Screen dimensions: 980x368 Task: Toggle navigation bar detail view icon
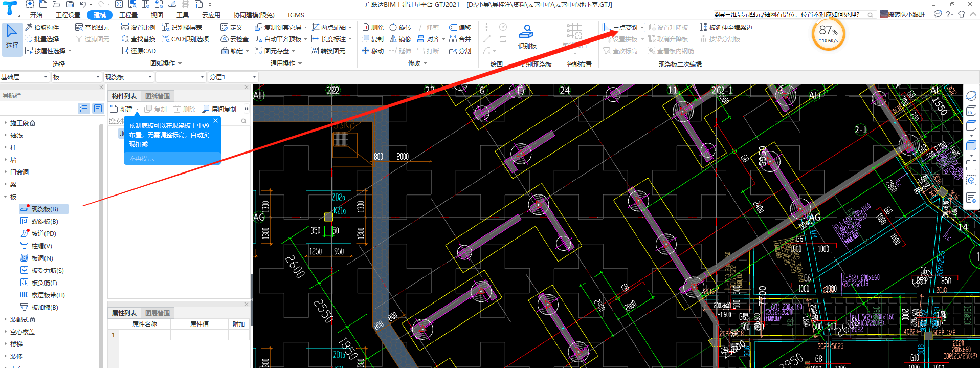click(98, 109)
